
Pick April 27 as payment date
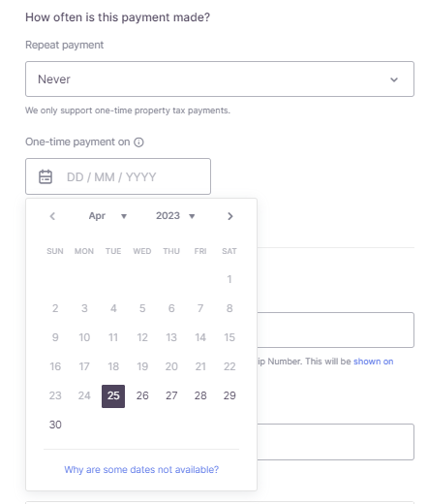point(171,395)
